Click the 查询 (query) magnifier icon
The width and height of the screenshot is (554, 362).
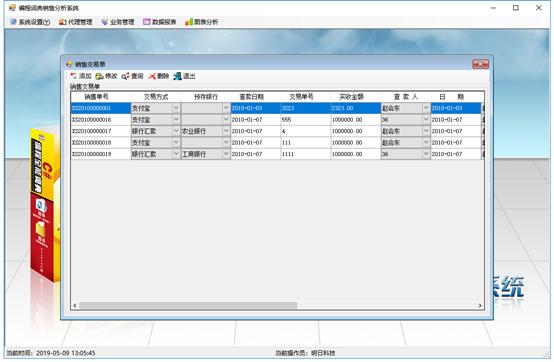pyautogui.click(x=125, y=76)
